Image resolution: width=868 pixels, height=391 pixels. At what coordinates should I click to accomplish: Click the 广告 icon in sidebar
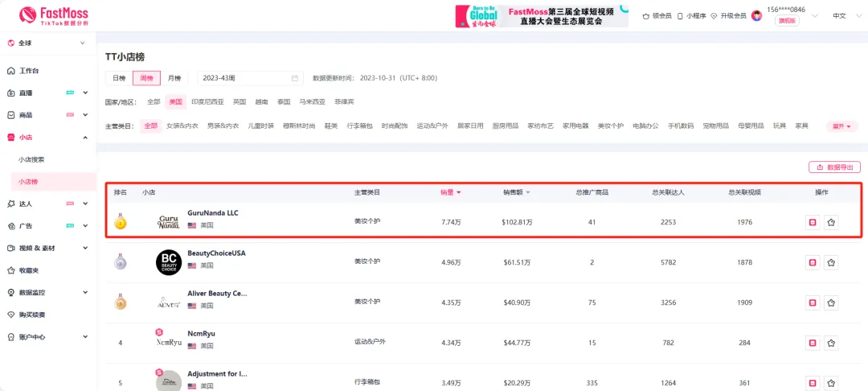[11, 226]
